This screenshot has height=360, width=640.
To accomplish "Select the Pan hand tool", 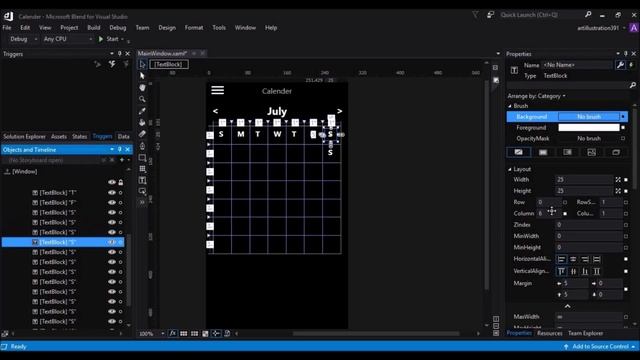I will point(142,87).
